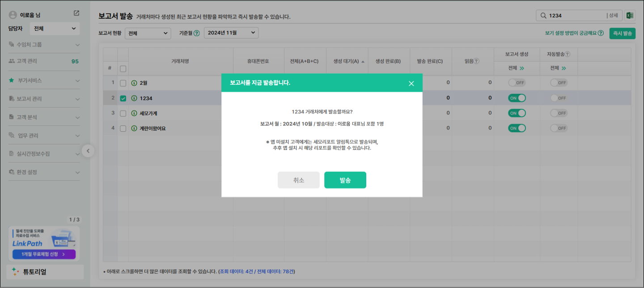
Task: Open external link icon beside user name
Action: tap(76, 13)
